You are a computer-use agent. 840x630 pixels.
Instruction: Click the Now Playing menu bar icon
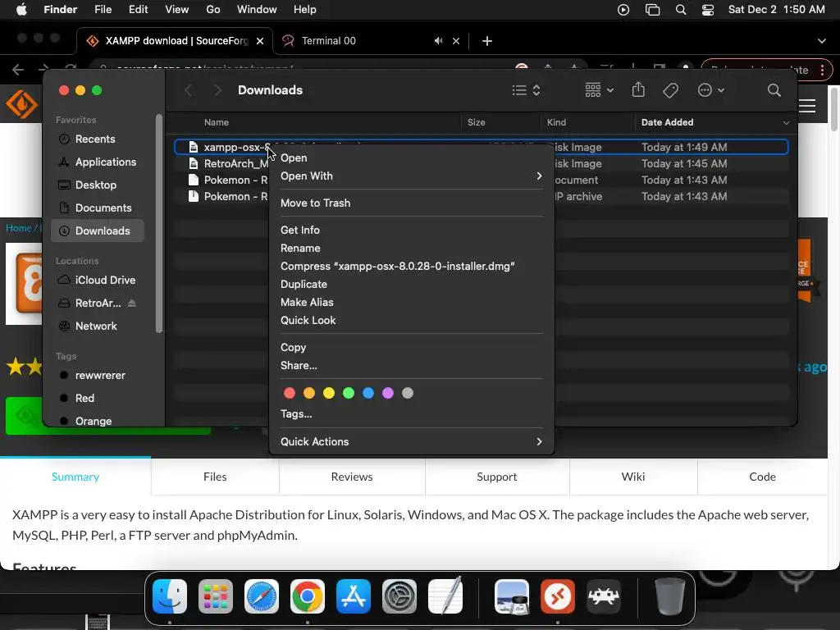pyautogui.click(x=623, y=10)
